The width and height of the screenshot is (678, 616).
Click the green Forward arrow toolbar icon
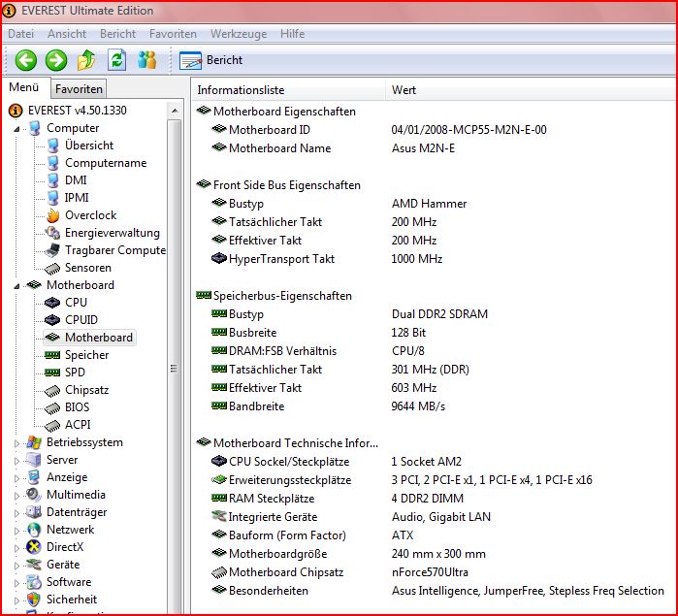[x=56, y=60]
